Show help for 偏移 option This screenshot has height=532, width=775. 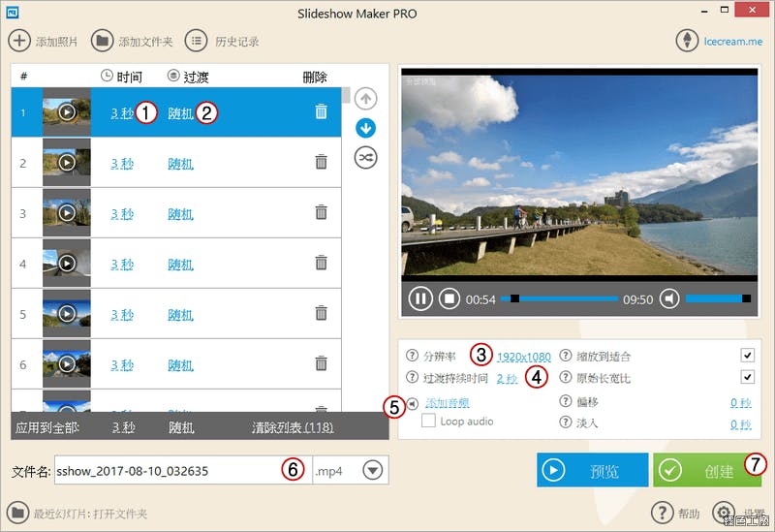[566, 400]
